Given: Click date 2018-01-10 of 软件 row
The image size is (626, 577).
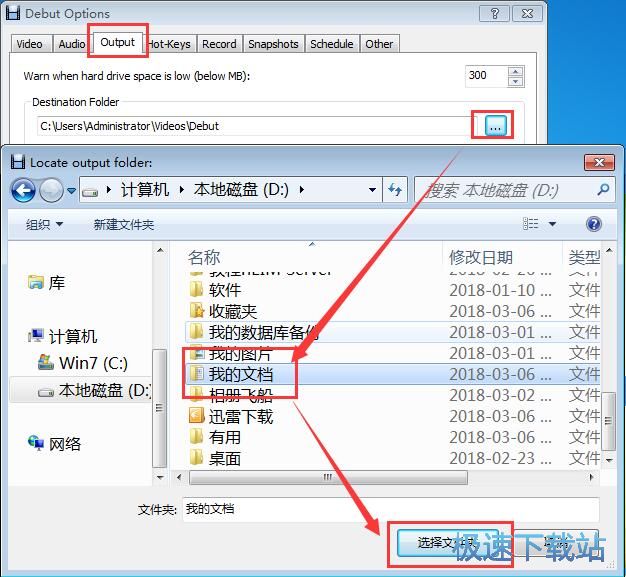Looking at the screenshot, I should (500, 290).
